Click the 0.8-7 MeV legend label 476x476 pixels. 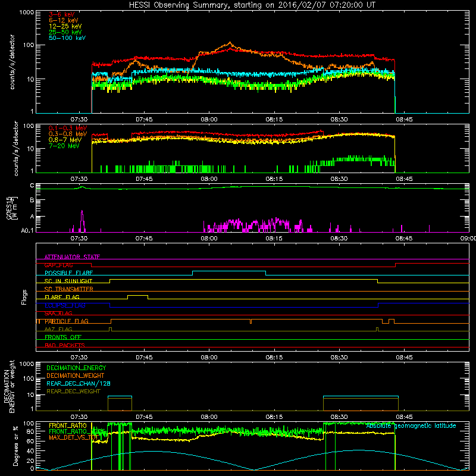(x=65, y=140)
